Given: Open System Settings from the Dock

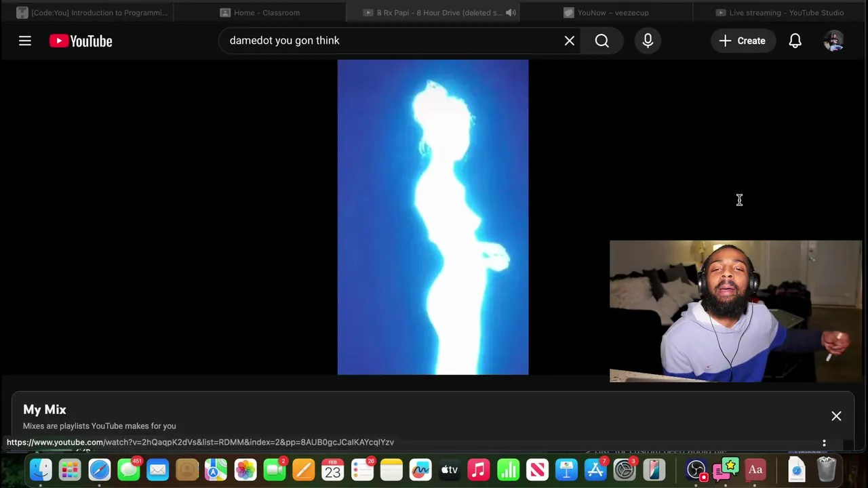Looking at the screenshot, I should coord(625,470).
